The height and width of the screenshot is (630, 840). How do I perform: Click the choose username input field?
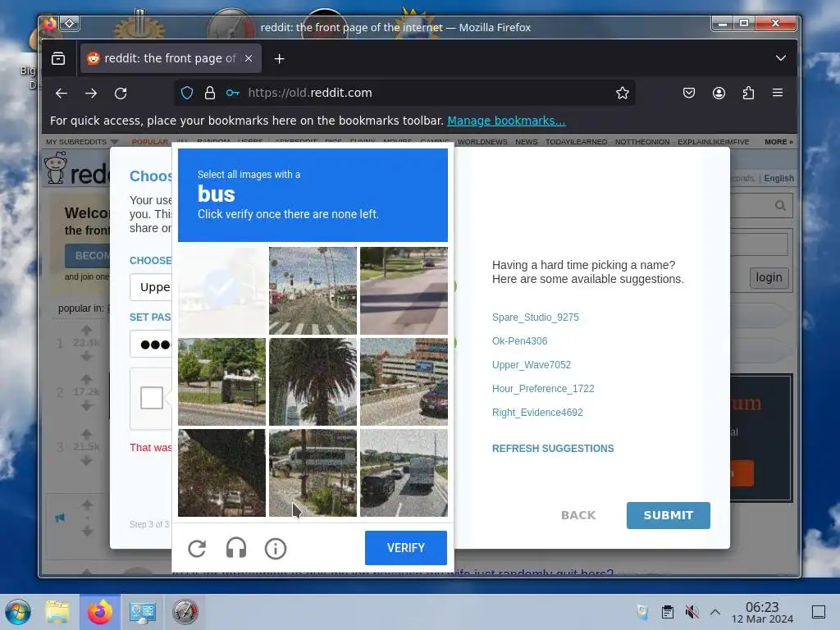pos(151,287)
